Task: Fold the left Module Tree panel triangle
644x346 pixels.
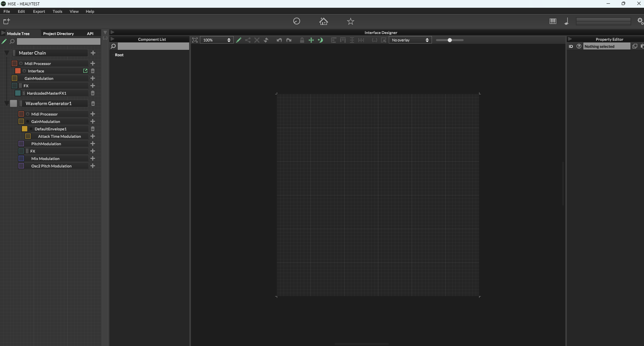Action: tap(3, 33)
